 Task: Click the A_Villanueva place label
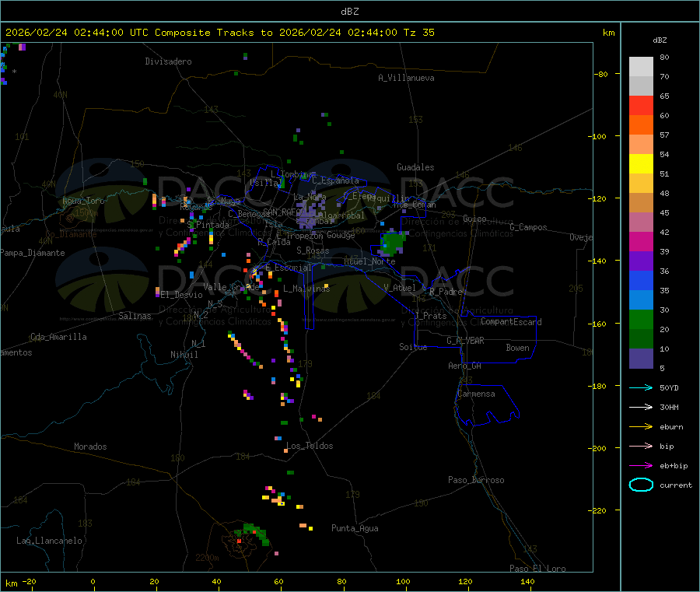point(406,78)
